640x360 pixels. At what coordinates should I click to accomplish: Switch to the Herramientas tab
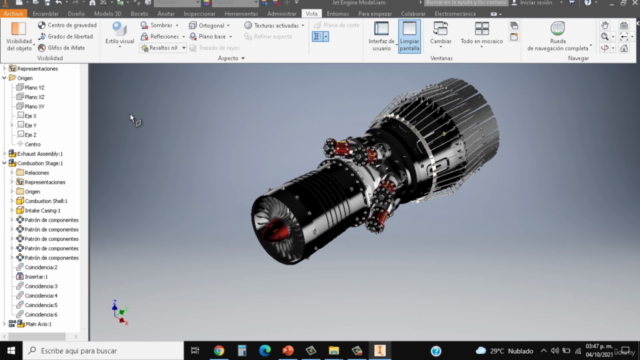click(241, 13)
